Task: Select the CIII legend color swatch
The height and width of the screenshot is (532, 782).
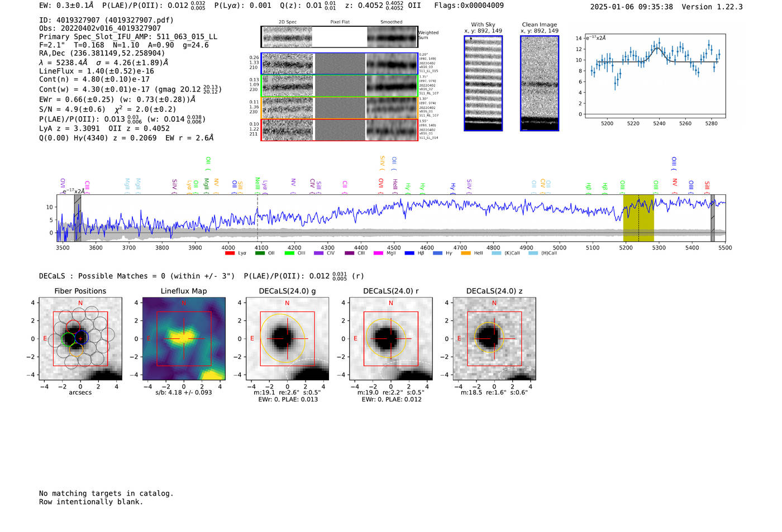Action: pyautogui.click(x=350, y=253)
